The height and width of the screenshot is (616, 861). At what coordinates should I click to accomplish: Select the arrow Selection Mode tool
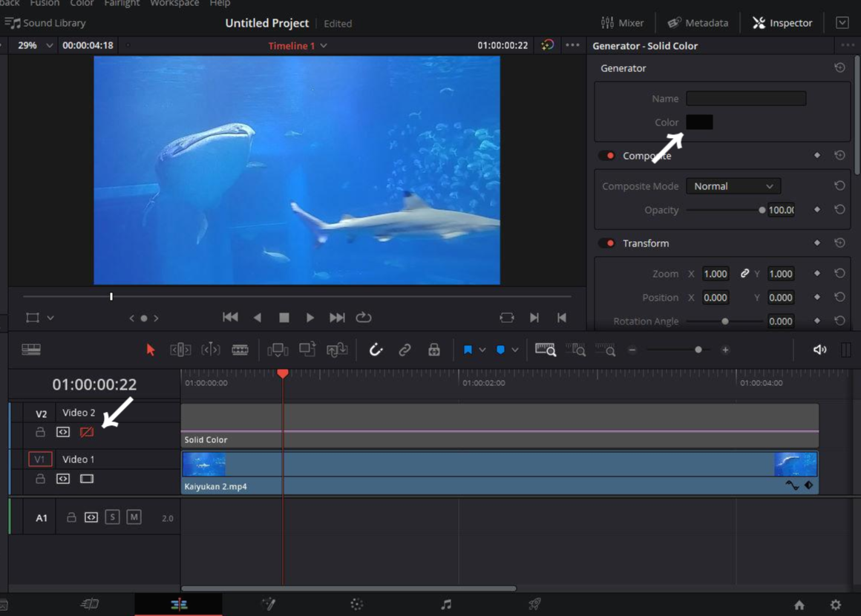[x=151, y=350]
